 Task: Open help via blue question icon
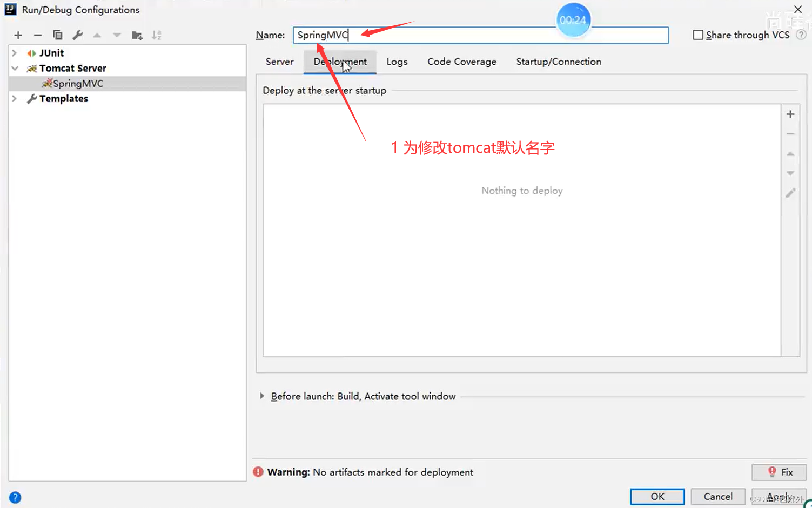click(x=15, y=497)
